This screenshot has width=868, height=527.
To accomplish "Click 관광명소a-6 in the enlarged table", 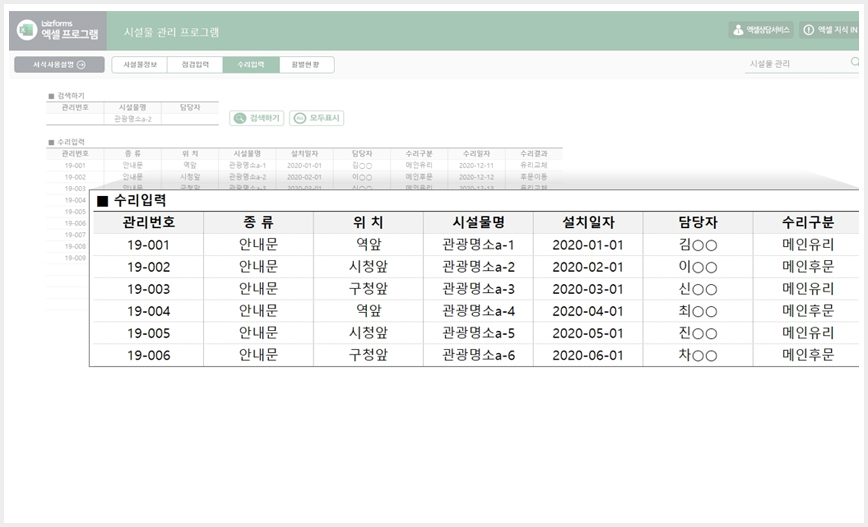I will pyautogui.click(x=478, y=355).
